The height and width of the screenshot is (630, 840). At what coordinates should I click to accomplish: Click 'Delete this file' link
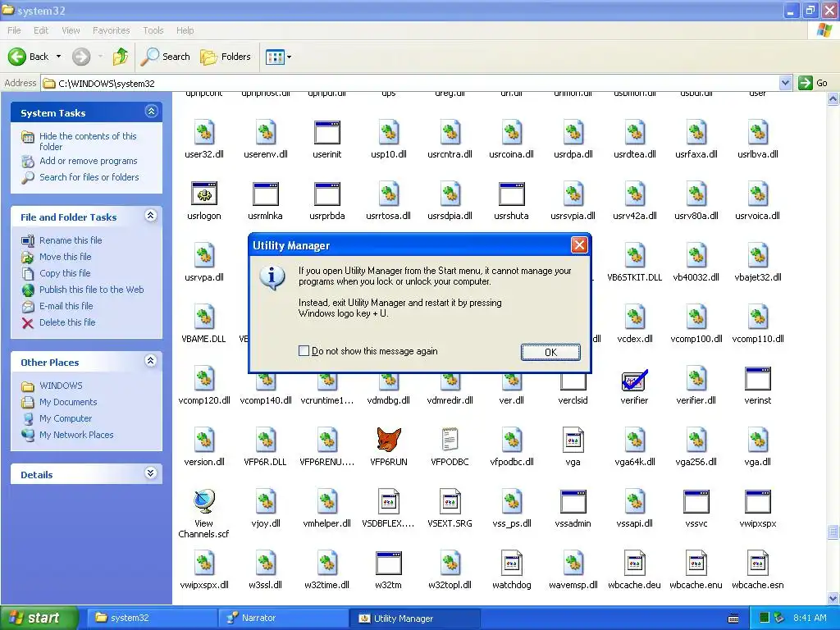coord(67,322)
